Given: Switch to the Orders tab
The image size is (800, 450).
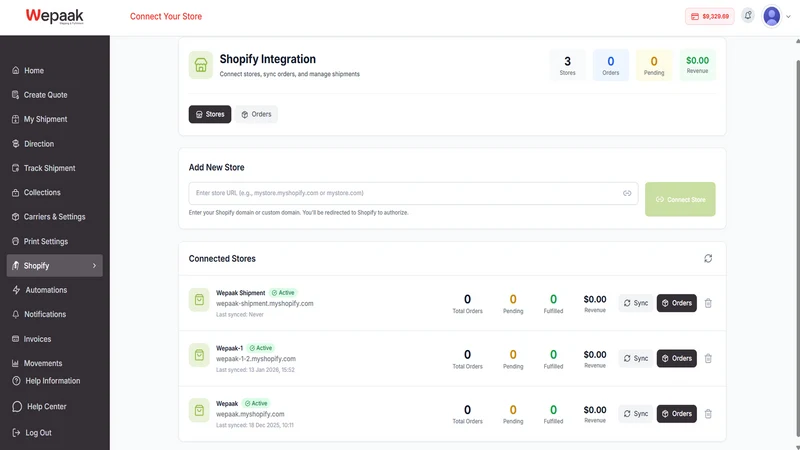Looking at the screenshot, I should (256, 114).
